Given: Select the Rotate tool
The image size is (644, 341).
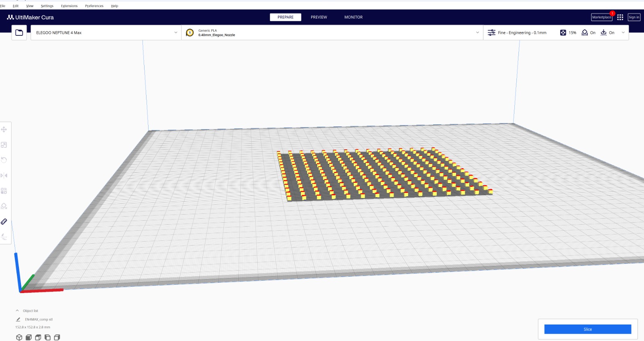Looking at the screenshot, I should [x=4, y=160].
